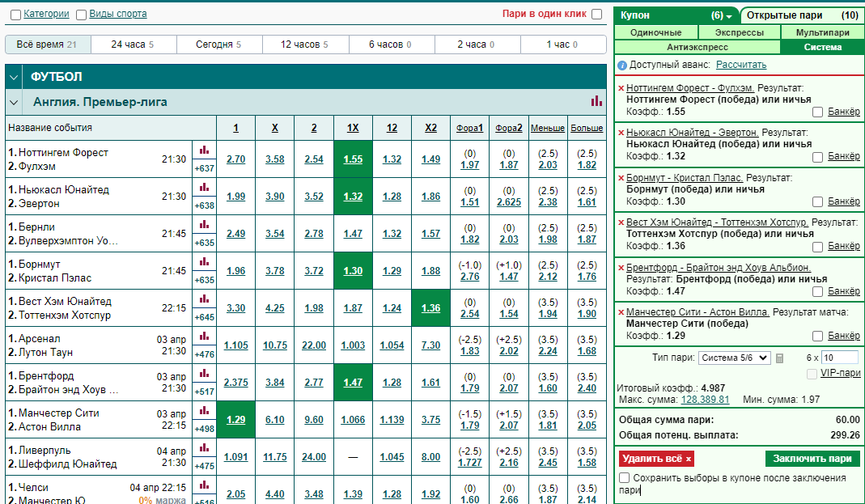Remove Manchester City - Aston Villa selection with red X

coord(621,312)
